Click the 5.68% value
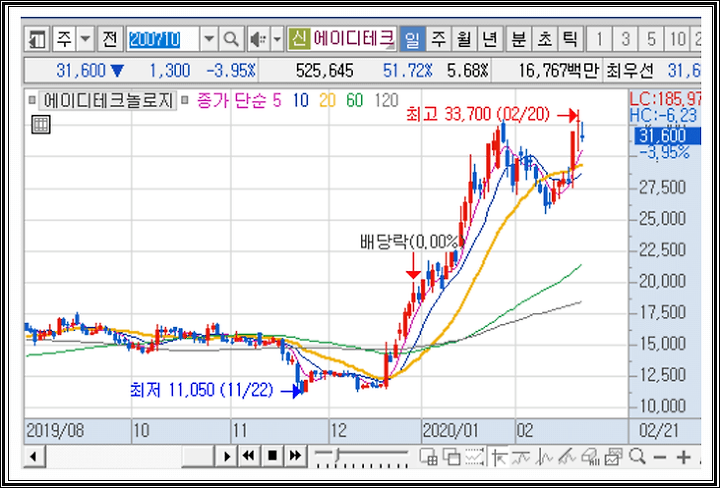Viewport: 720px width, 488px height. point(467,71)
